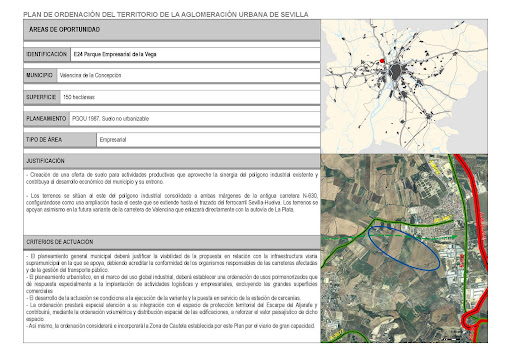Select the '150 hectáreas' value

click(x=79, y=97)
